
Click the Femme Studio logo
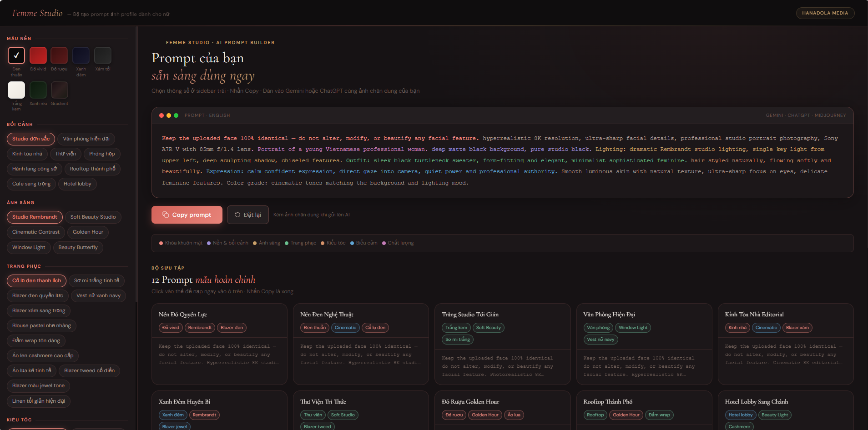(37, 13)
